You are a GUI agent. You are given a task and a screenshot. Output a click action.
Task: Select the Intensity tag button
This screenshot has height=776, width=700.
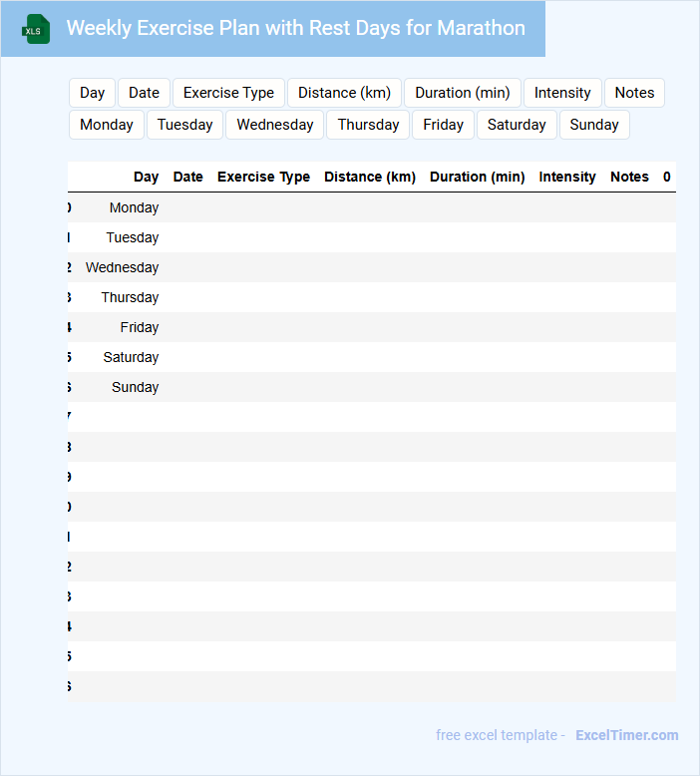click(x=562, y=93)
